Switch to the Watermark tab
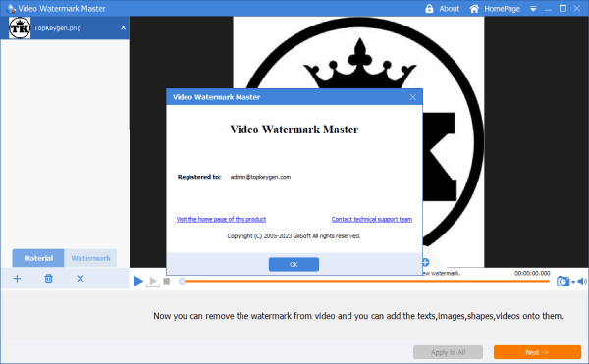The image size is (589, 364). pos(90,258)
